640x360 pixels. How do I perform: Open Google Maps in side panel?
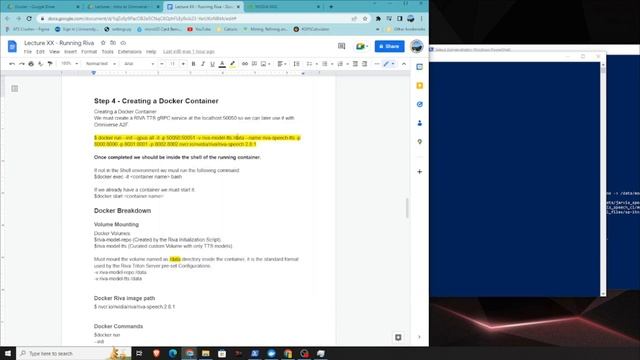(420, 142)
